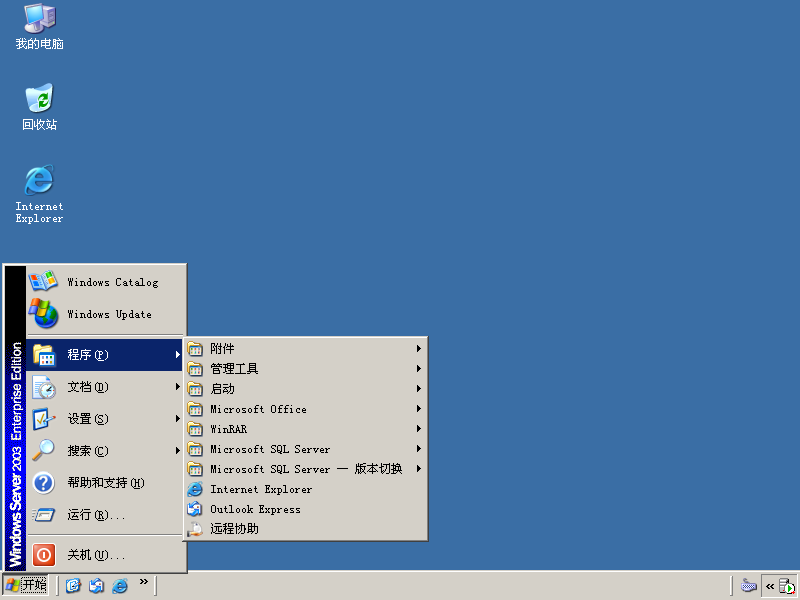Screen dimensions: 800x600
Task: Click 关机(U)... to shut down
Action: click(x=106, y=555)
